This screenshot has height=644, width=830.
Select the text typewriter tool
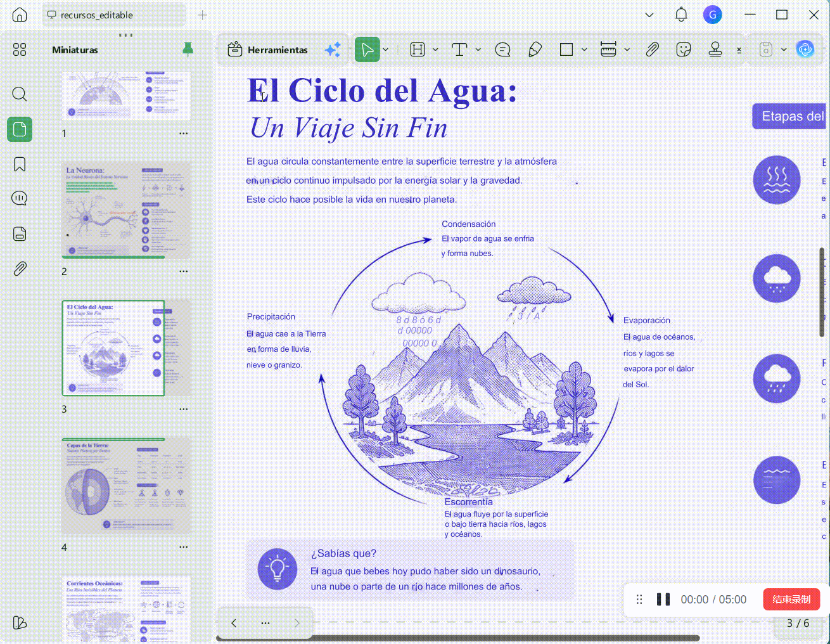pos(459,49)
